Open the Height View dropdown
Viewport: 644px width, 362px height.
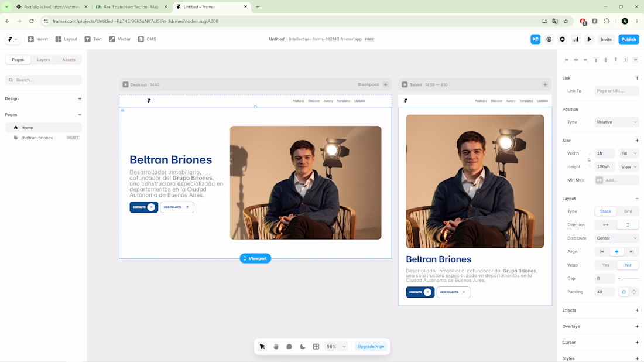[628, 167]
